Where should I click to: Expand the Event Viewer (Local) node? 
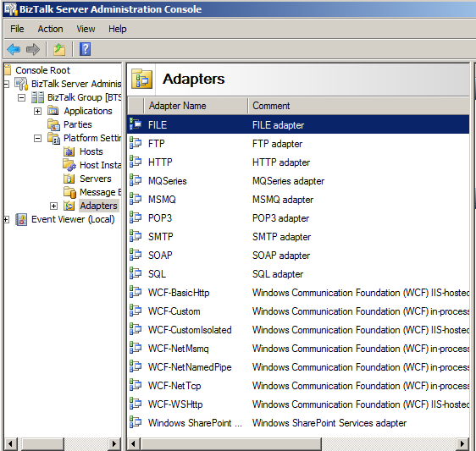7,220
